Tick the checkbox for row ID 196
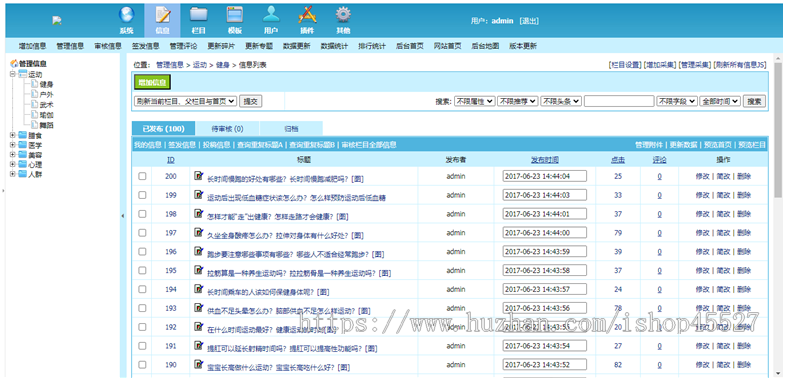Viewport: 785px width, 380px height. click(142, 252)
